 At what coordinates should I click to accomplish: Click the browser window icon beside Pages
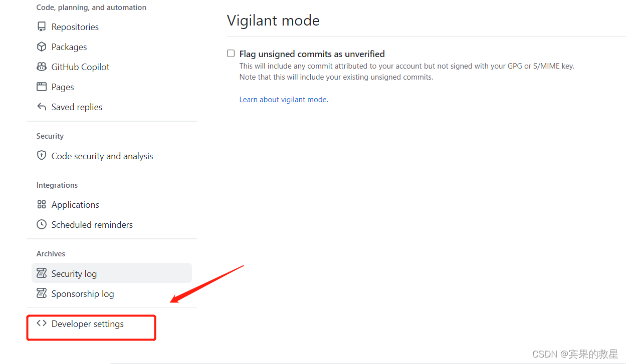(x=41, y=87)
